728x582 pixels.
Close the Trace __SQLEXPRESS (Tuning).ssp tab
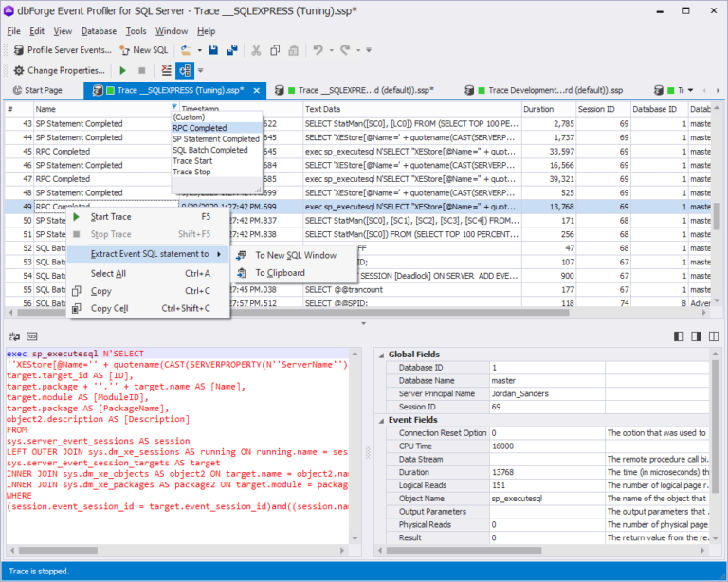(256, 90)
